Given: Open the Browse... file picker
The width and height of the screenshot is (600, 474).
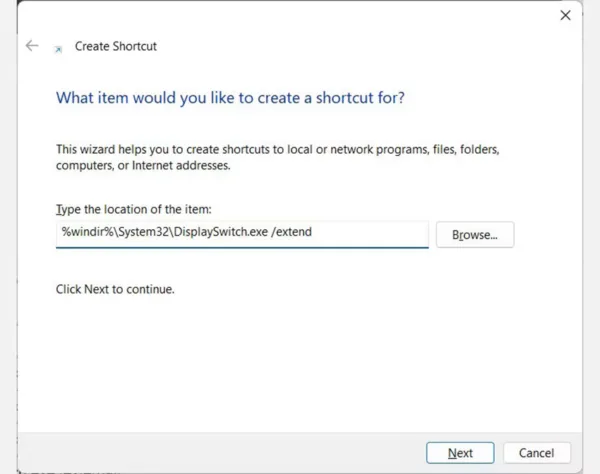Looking at the screenshot, I should tap(475, 235).
